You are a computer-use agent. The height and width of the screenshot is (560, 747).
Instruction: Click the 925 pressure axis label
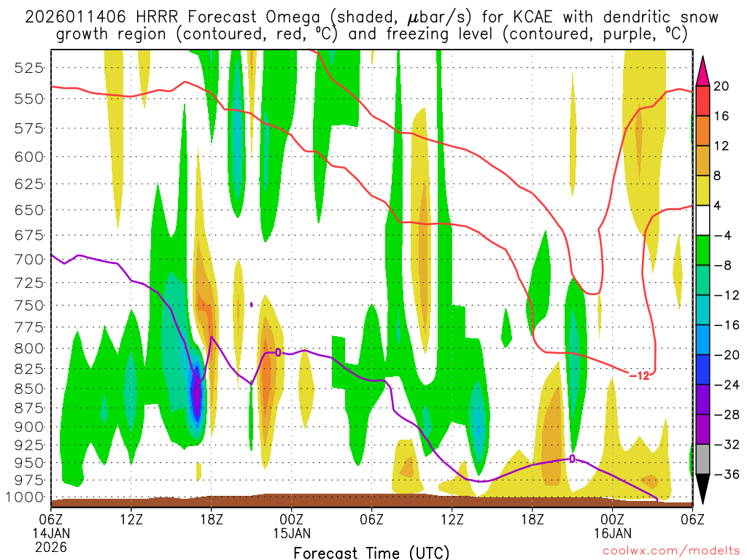tap(28, 446)
